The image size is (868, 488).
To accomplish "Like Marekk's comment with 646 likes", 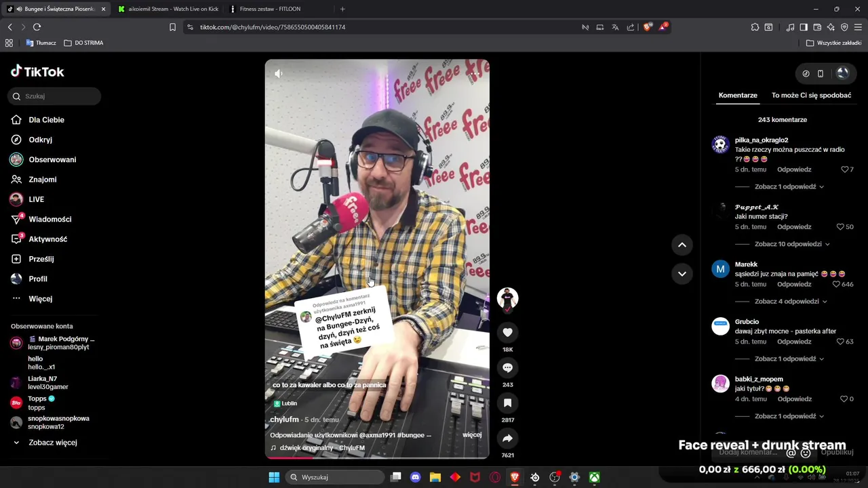I will 836,284.
